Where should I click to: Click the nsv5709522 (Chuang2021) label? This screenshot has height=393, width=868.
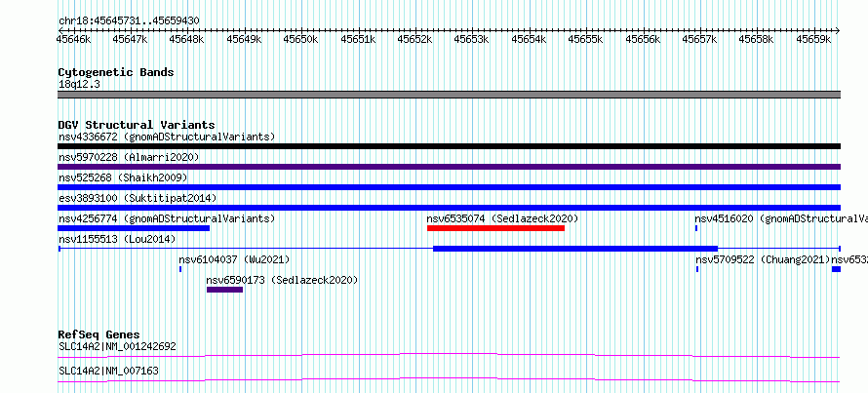pyautogui.click(x=763, y=259)
